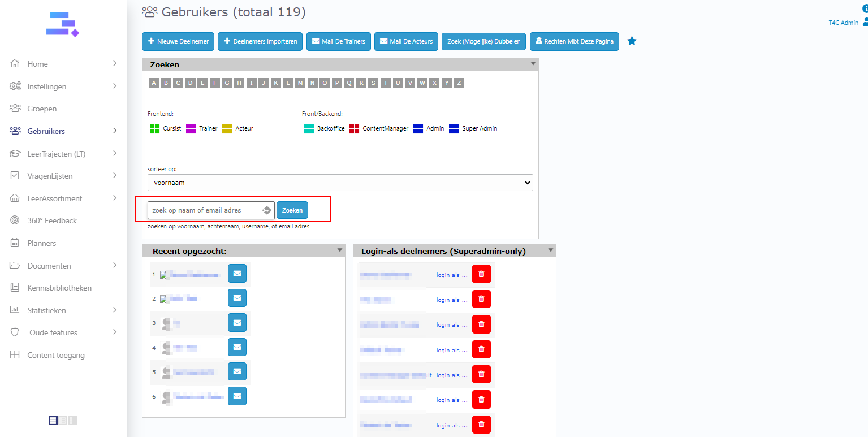Collapse the Zoeken panel with arrow
This screenshot has width=868, height=437.
coord(533,64)
